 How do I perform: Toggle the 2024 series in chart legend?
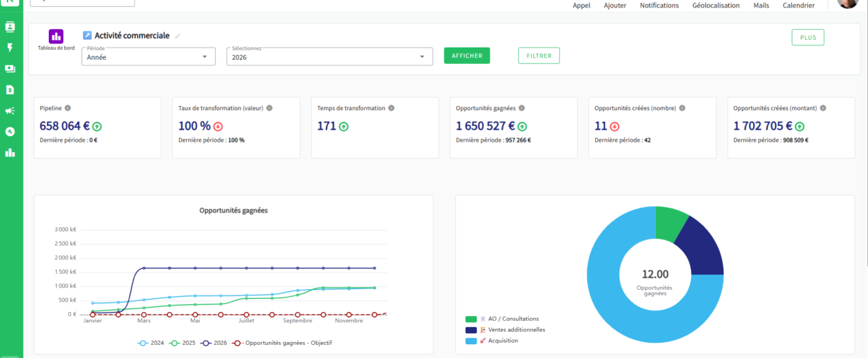pyautogui.click(x=151, y=342)
